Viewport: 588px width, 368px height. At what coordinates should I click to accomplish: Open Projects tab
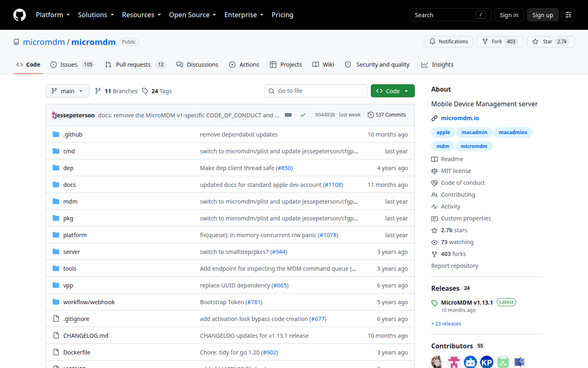pyautogui.click(x=286, y=65)
